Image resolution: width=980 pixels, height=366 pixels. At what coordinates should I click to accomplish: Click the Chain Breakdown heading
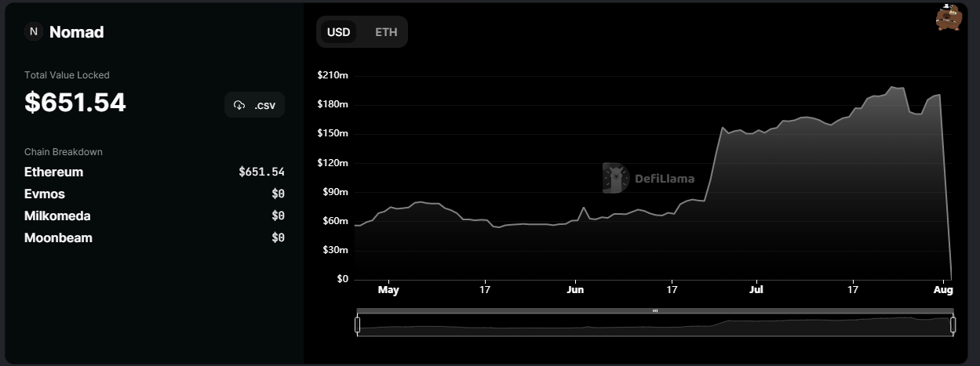coord(64,152)
